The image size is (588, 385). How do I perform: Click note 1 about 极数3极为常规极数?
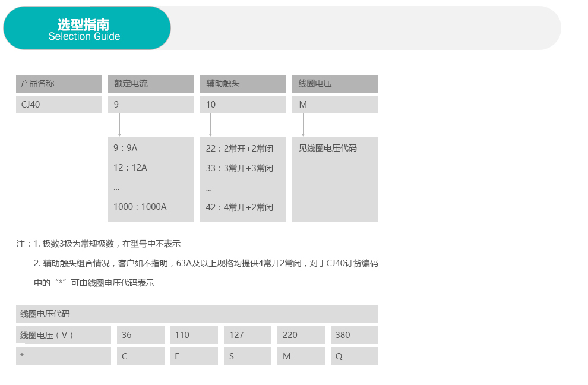(x=107, y=244)
